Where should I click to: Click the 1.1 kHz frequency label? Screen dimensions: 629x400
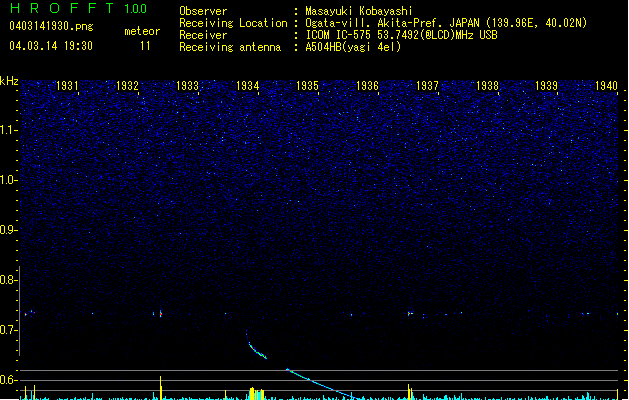coord(9,130)
